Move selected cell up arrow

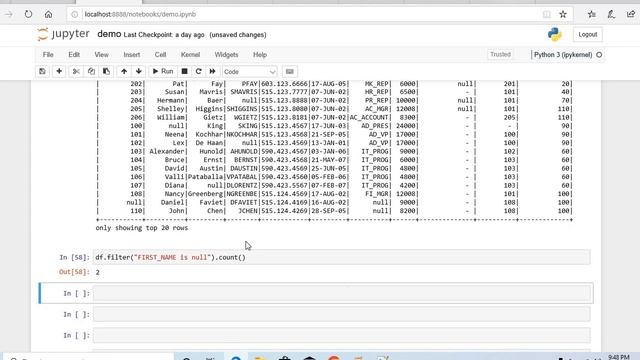[x=124, y=71]
